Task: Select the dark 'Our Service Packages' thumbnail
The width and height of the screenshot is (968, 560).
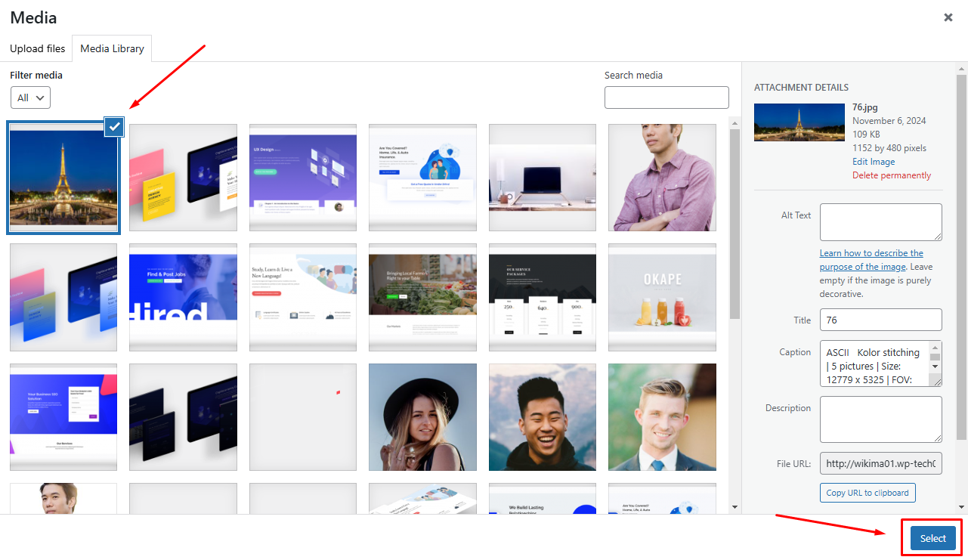Action: 543,297
